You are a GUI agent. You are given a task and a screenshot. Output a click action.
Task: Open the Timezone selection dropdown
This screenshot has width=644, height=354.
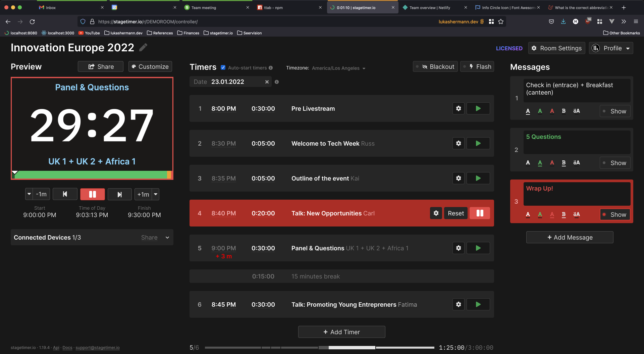[x=338, y=68]
